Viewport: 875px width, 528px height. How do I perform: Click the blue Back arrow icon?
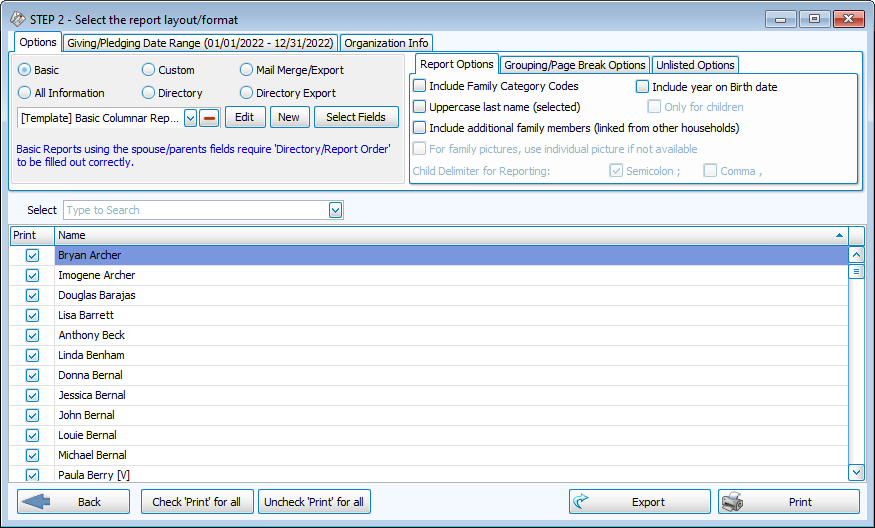(x=35, y=502)
